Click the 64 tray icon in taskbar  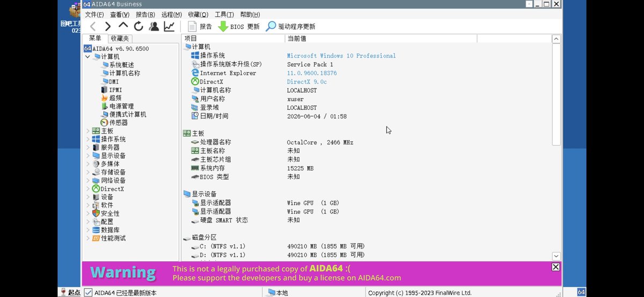point(581,292)
